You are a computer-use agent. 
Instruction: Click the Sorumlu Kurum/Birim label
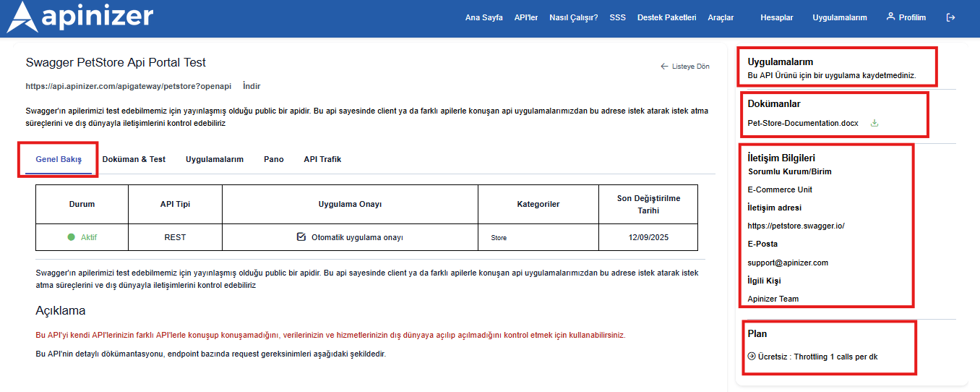point(789,171)
